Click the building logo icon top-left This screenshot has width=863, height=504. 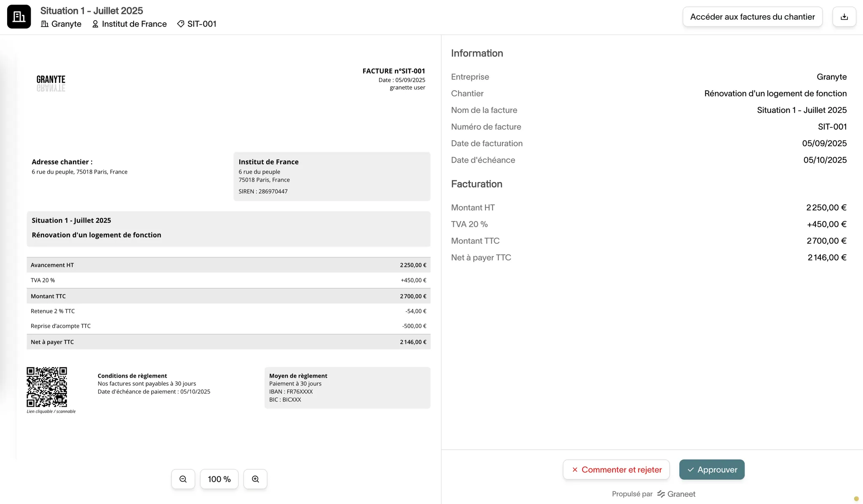[19, 17]
